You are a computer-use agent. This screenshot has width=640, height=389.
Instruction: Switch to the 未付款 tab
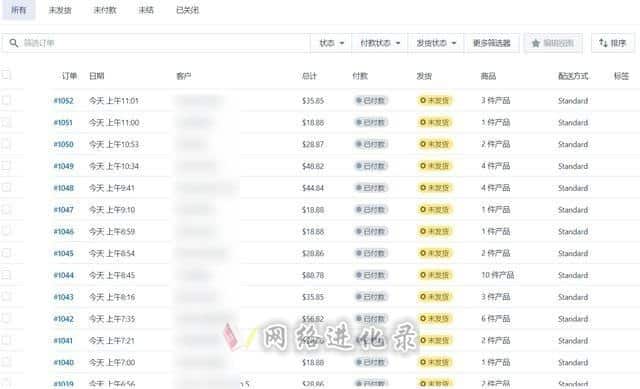105,10
